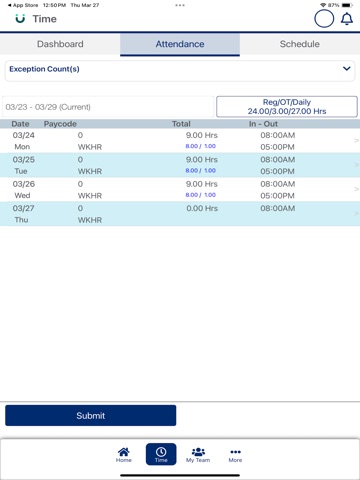Tap the Total column header
Screen dimensions: 360x480
point(181,124)
